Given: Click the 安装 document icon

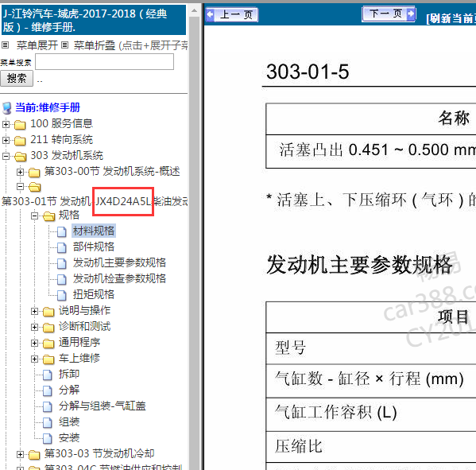Looking at the screenshot, I should [48, 438].
